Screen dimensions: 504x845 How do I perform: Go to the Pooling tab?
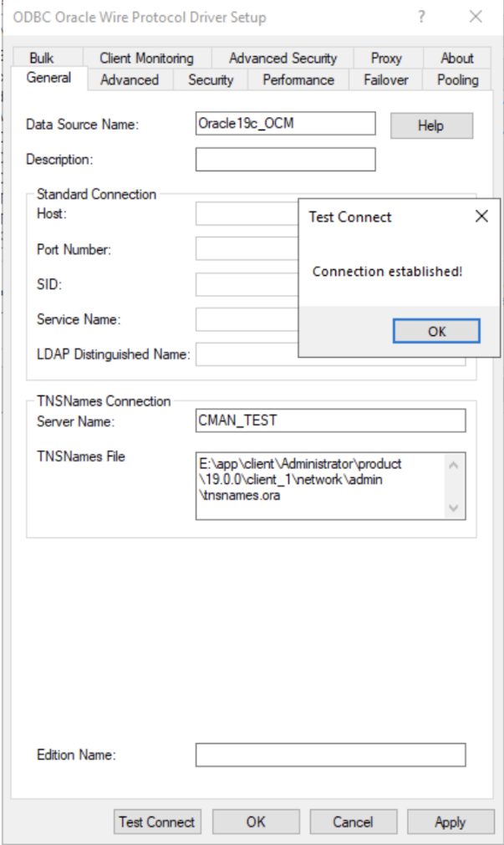(458, 79)
